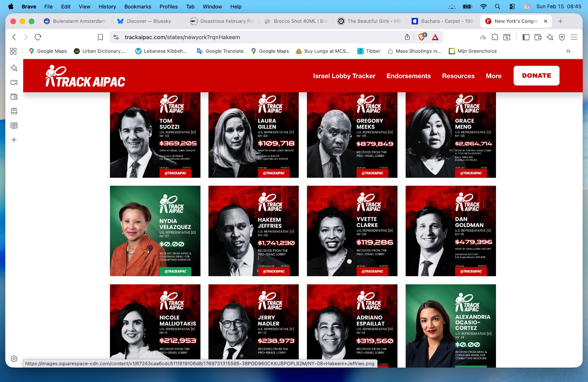Open Brave hamburger main menu
Image resolution: width=588 pixels, height=382 pixels.
[x=574, y=37]
